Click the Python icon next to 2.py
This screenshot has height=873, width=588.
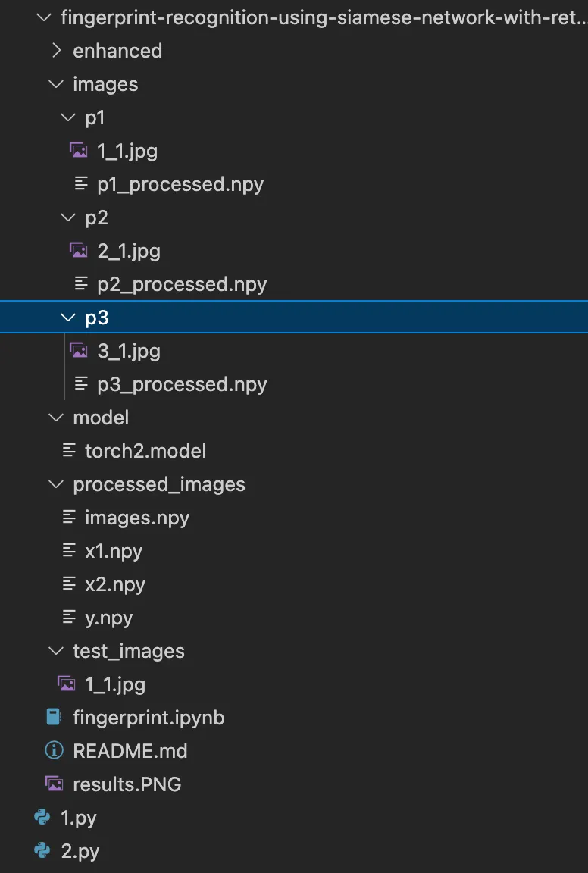pyautogui.click(x=42, y=850)
